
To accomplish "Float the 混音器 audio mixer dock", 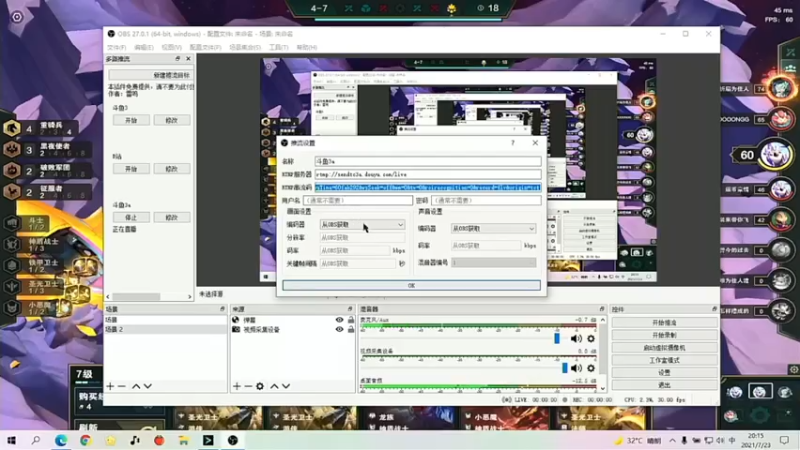I will (x=602, y=309).
